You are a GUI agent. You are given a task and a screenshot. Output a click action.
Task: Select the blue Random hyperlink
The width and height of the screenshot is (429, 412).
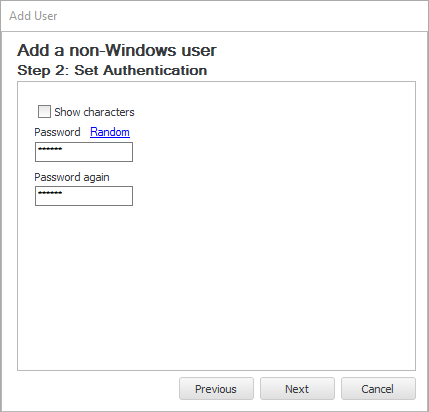point(110,132)
